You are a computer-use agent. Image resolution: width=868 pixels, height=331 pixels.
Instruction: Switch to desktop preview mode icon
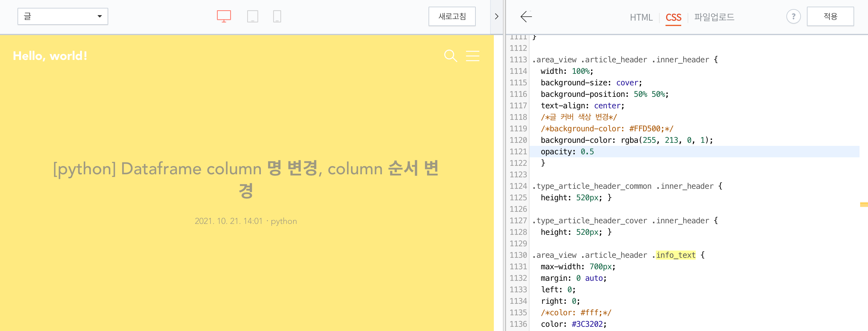pos(224,16)
